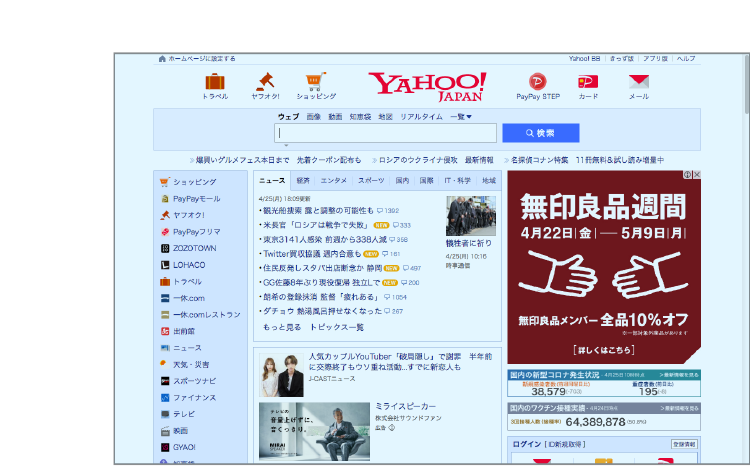Switch to the エンタメ news tab
The width and height of the screenshot is (750, 466).
pyautogui.click(x=333, y=180)
